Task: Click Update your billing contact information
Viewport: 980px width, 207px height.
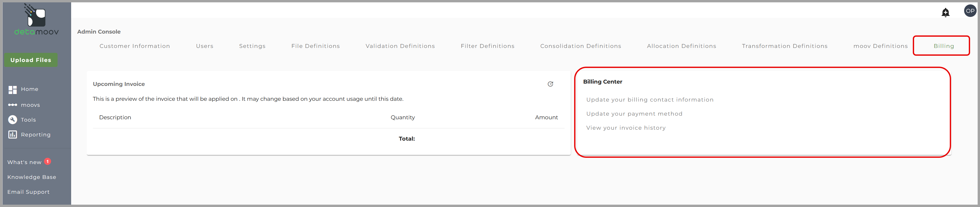Action: click(650, 100)
